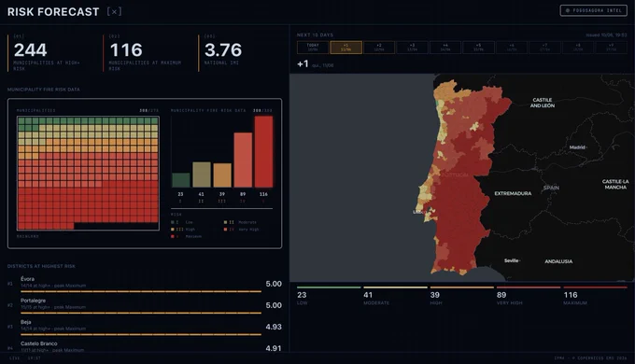Select Beja district row
The height and width of the screenshot is (364, 635).
click(145, 328)
